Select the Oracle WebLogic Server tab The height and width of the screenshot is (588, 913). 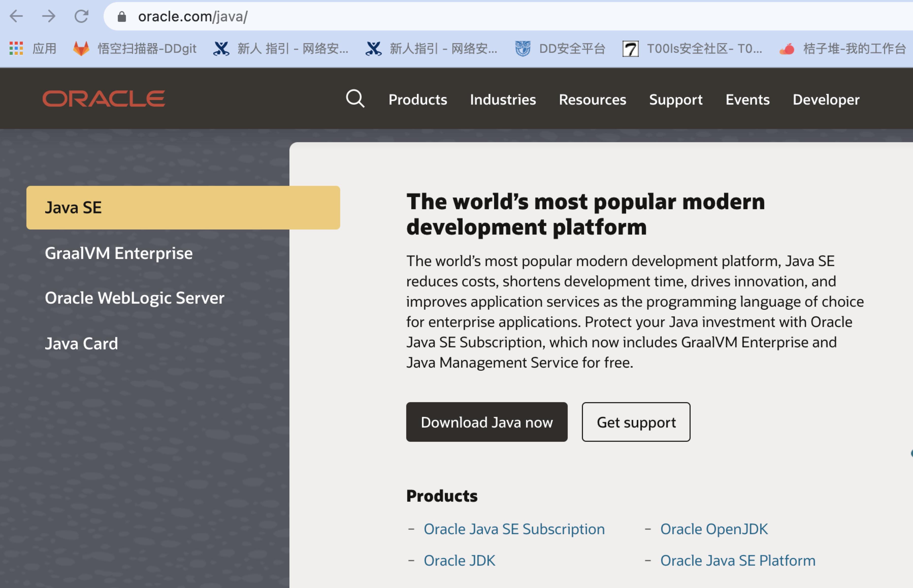point(134,298)
